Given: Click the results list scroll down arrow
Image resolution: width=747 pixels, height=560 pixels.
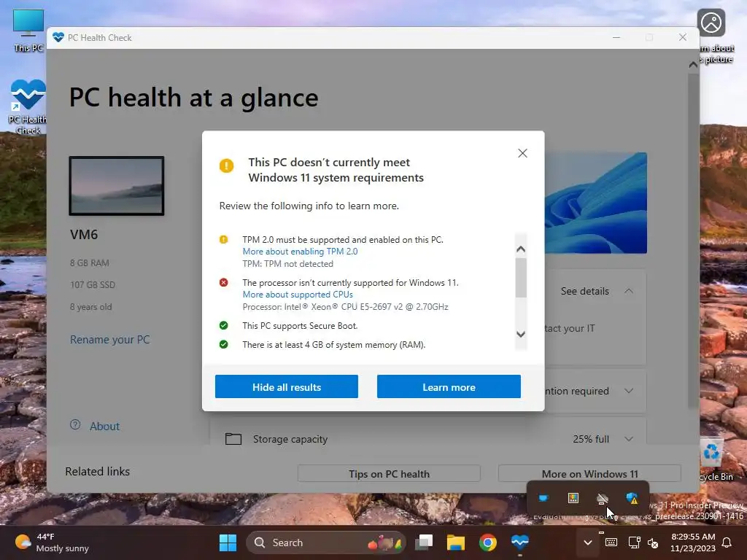Looking at the screenshot, I should pos(521,334).
